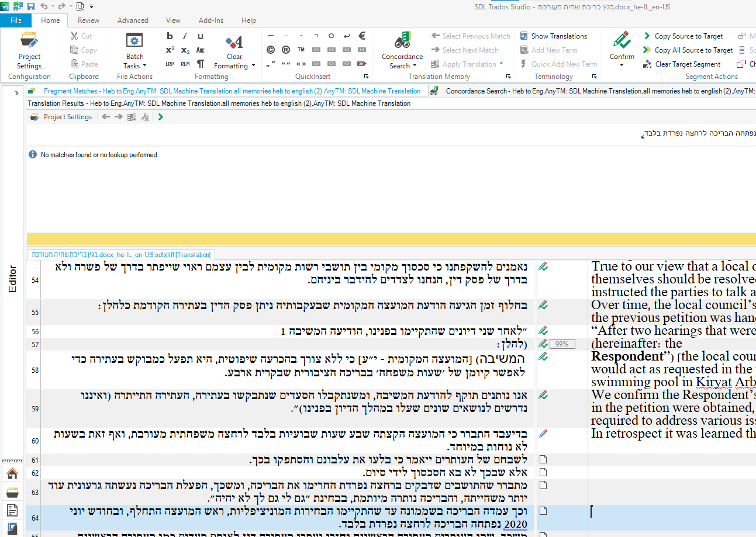The width and height of the screenshot is (756, 537).
Task: Switch to the Review ribbon tab
Action: pos(88,20)
